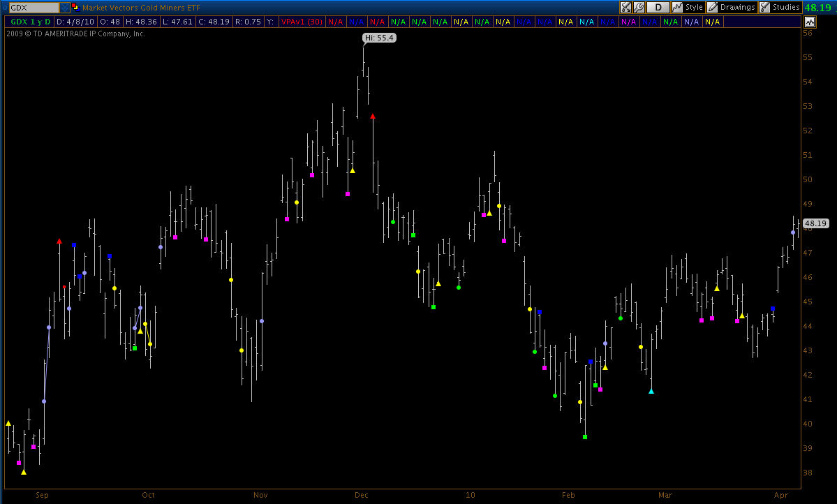This screenshot has height=504, width=837.
Task: Click the yellow triangle at the September low
Action: point(24,472)
